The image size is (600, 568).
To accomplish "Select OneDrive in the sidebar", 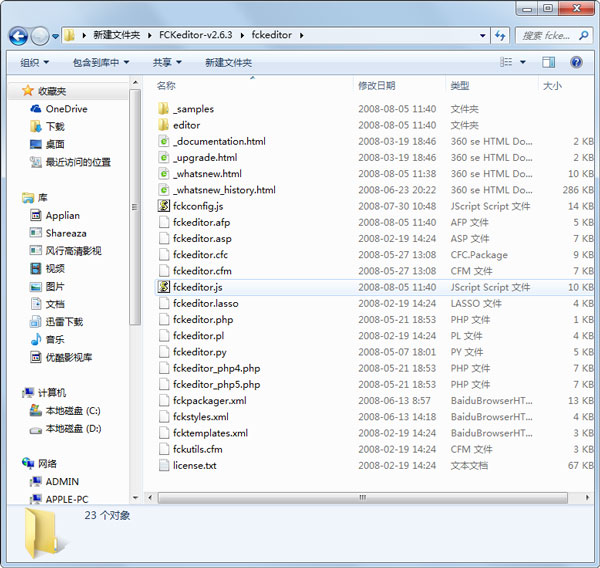I will click(x=66, y=109).
